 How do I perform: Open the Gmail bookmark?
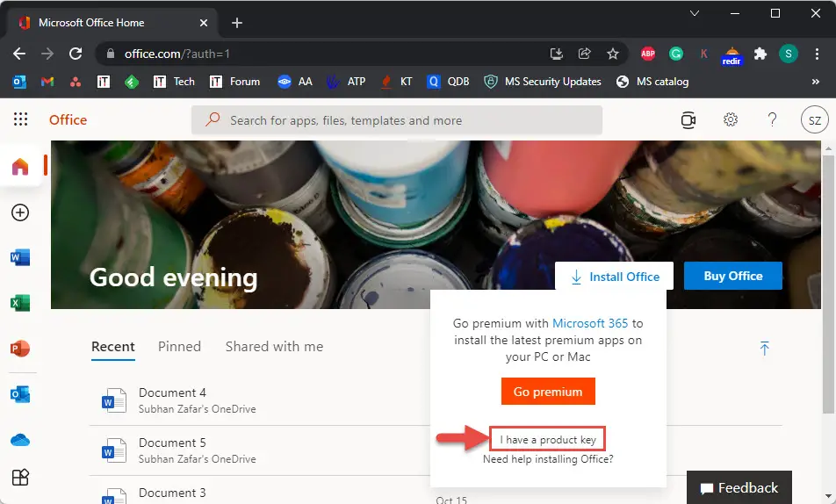pyautogui.click(x=47, y=82)
